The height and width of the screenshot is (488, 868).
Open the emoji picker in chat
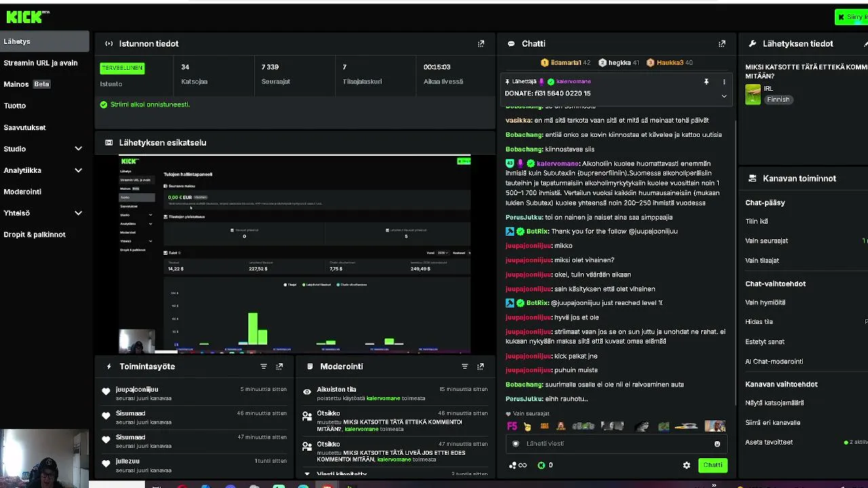[717, 444]
